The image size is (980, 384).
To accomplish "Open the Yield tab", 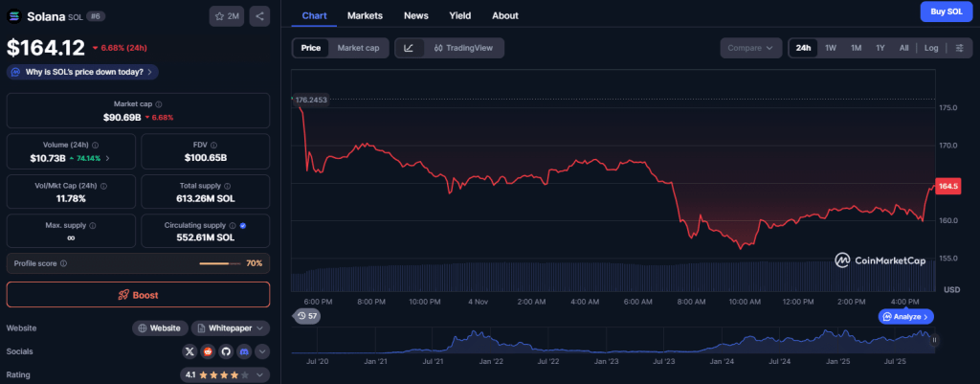I will click(x=460, y=16).
